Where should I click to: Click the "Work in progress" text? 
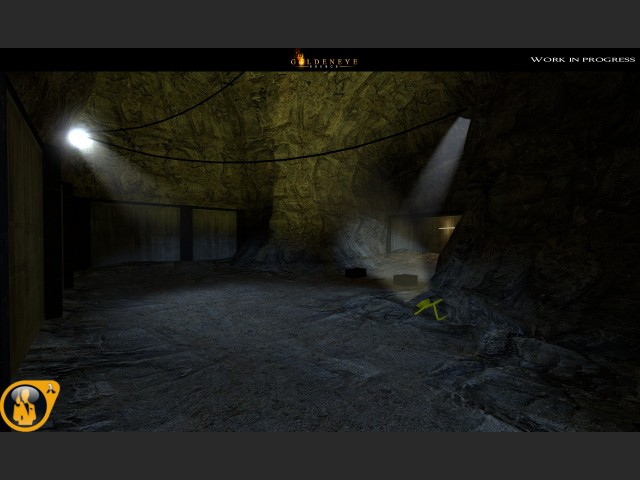click(582, 60)
